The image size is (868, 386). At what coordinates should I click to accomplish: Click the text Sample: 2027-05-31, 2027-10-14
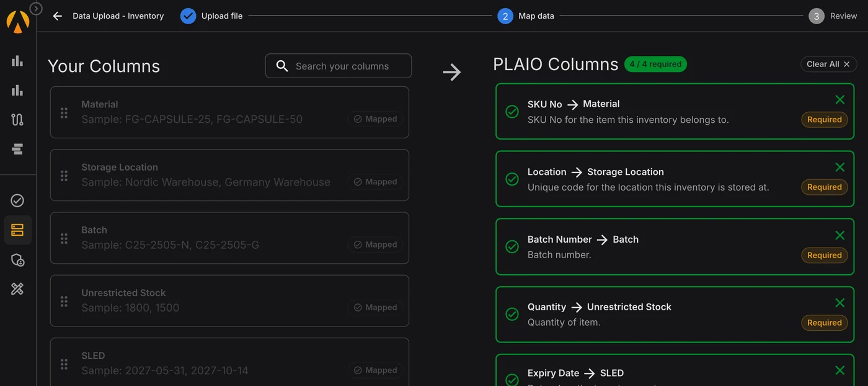click(x=165, y=370)
